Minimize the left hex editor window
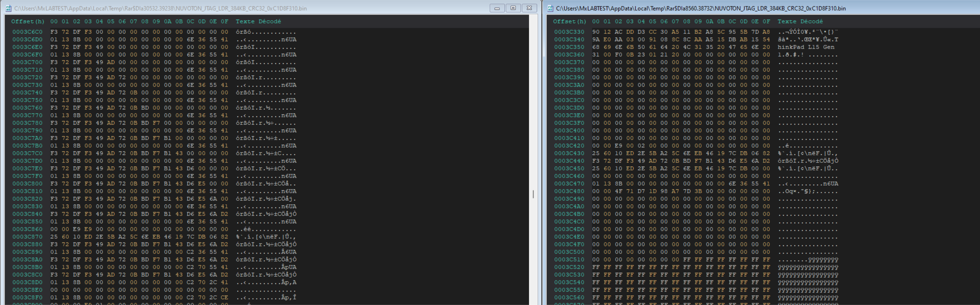This screenshot has height=305, width=980. tap(497, 8)
